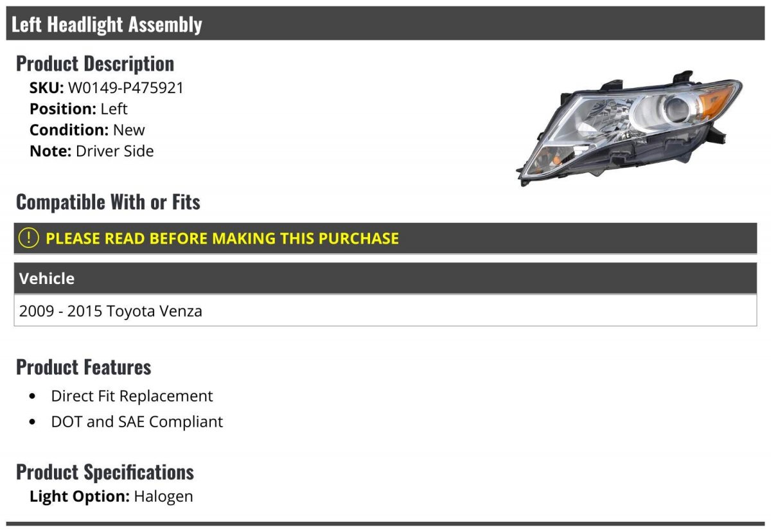Click the Condition: New detail
This screenshot has height=532, width=771.
87,130
